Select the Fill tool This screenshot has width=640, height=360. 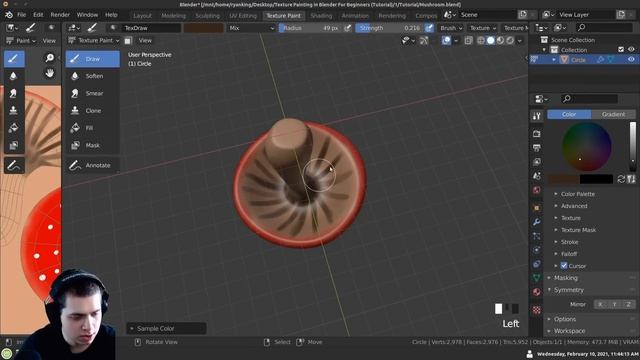coord(93,128)
